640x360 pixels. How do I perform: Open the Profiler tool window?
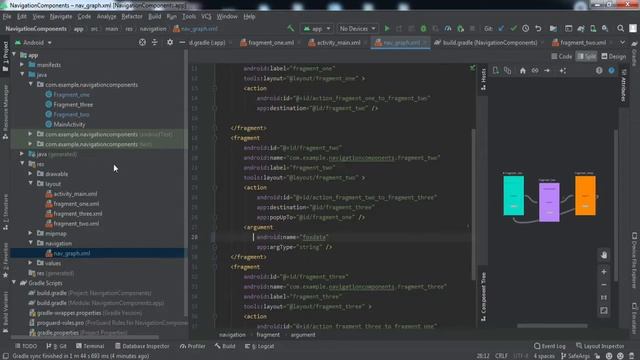193,346
